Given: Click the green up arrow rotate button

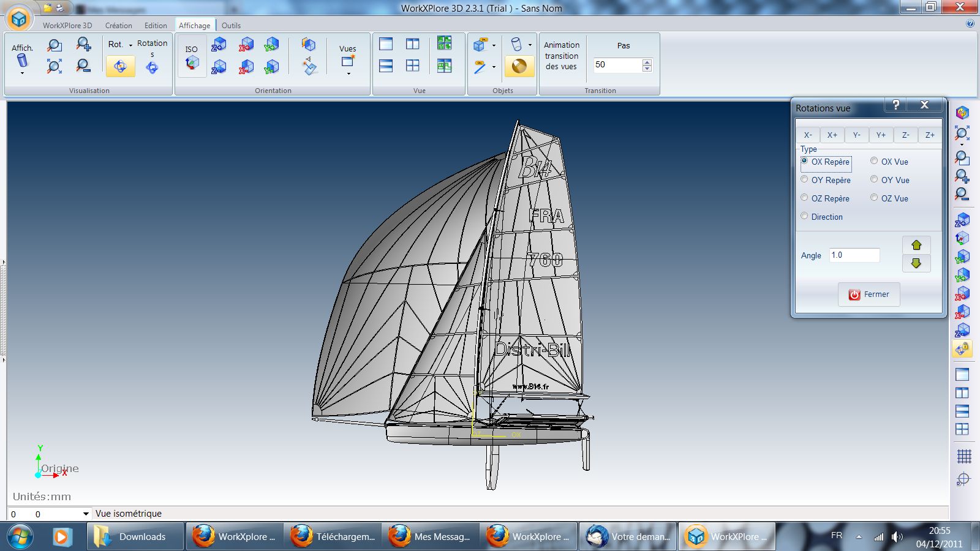Looking at the screenshot, I should click(x=916, y=245).
